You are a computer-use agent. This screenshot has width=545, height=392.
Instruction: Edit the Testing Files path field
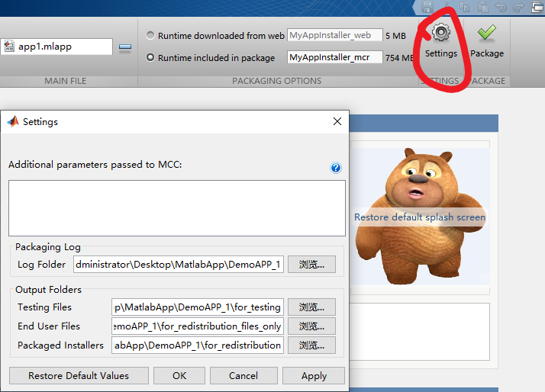click(x=198, y=307)
